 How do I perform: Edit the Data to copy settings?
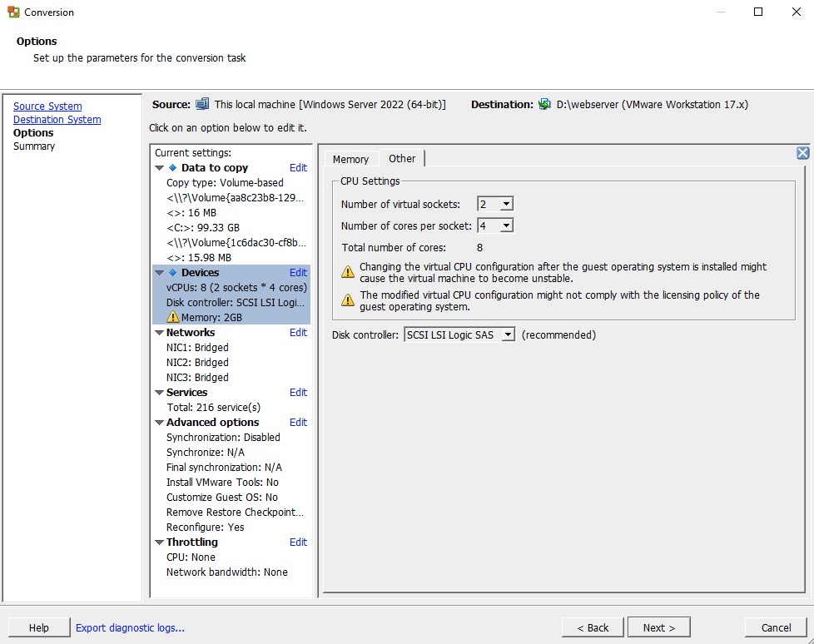298,167
